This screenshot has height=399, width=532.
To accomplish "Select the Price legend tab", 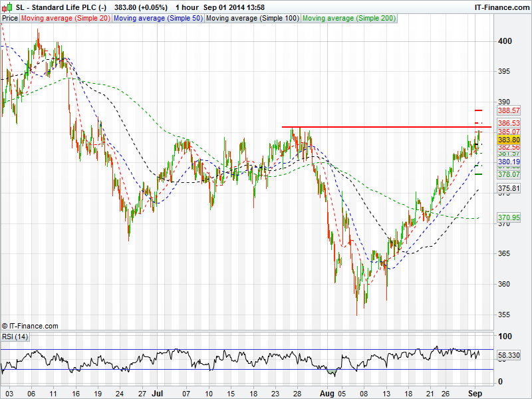I will [10, 19].
